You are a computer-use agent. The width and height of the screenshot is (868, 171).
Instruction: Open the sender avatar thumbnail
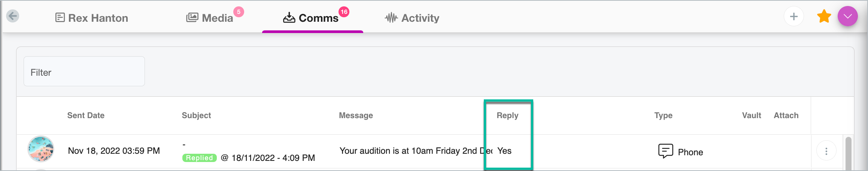(x=41, y=149)
